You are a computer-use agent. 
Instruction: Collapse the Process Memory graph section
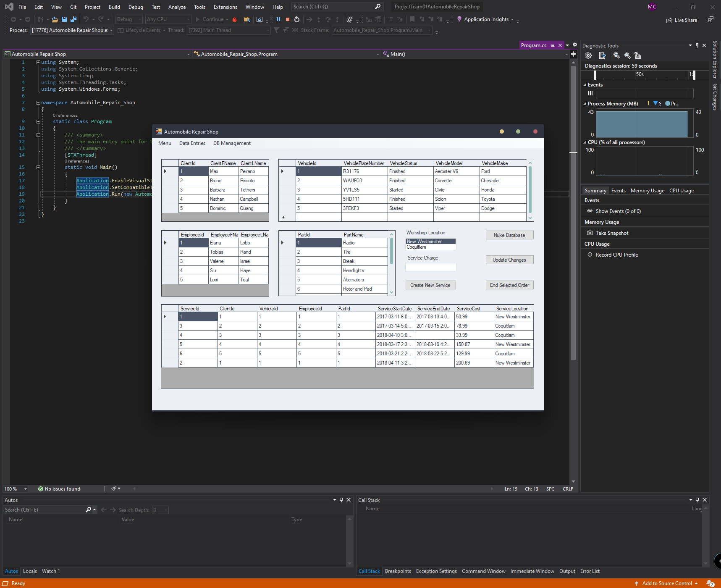[585, 104]
